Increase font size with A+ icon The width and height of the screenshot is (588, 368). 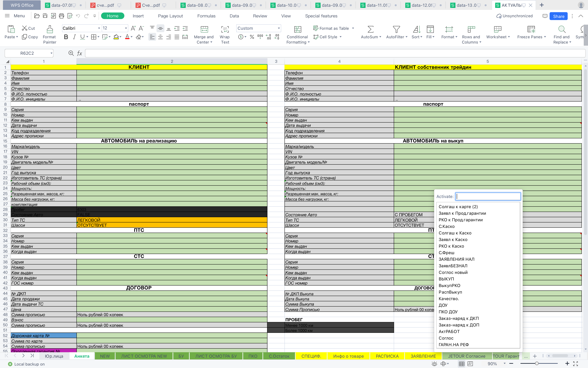click(133, 28)
